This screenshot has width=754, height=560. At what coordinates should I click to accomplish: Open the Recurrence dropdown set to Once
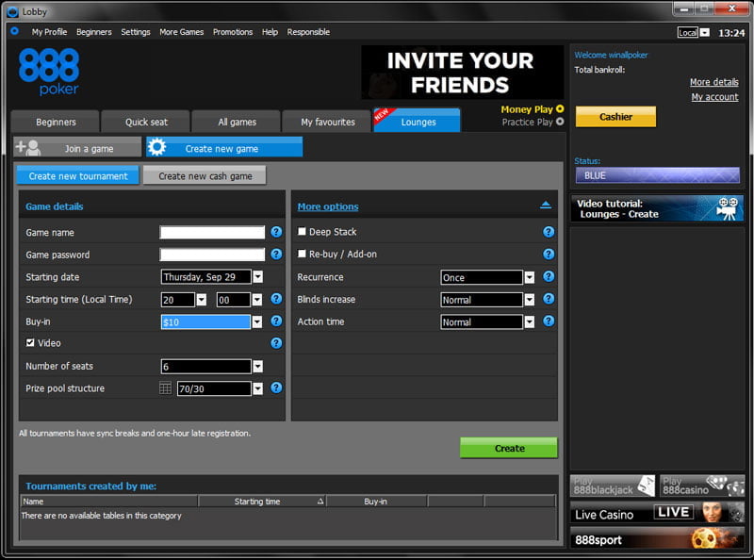click(x=530, y=277)
